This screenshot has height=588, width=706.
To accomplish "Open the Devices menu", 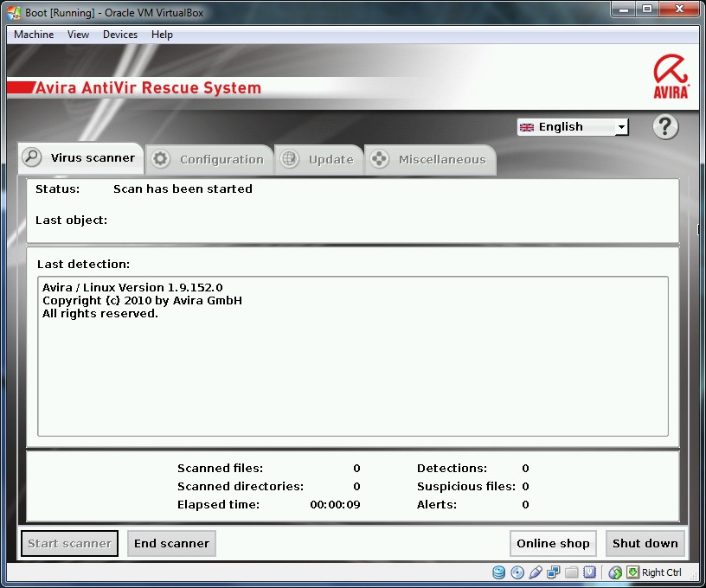I will (119, 35).
